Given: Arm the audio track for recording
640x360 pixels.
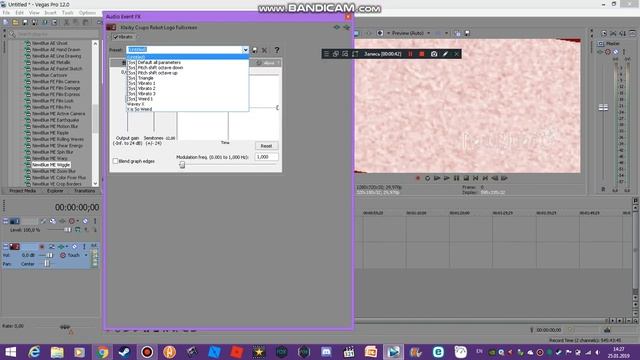Looking at the screenshot, I should (x=42, y=247).
